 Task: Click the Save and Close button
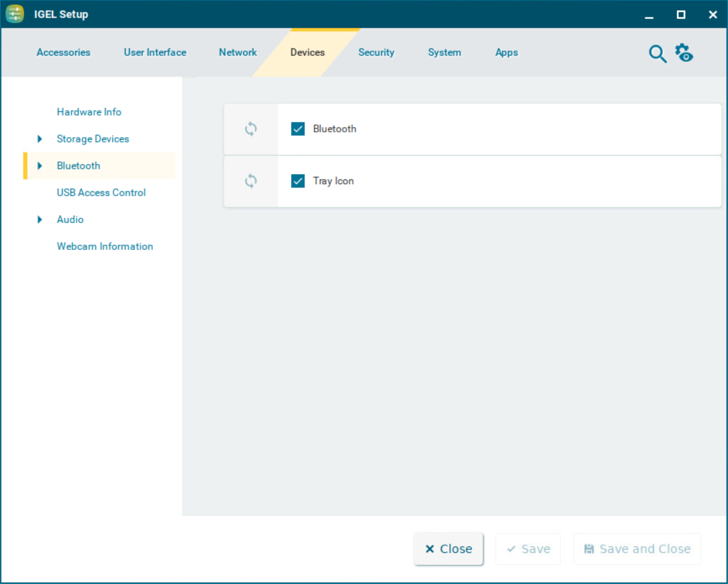coord(637,549)
